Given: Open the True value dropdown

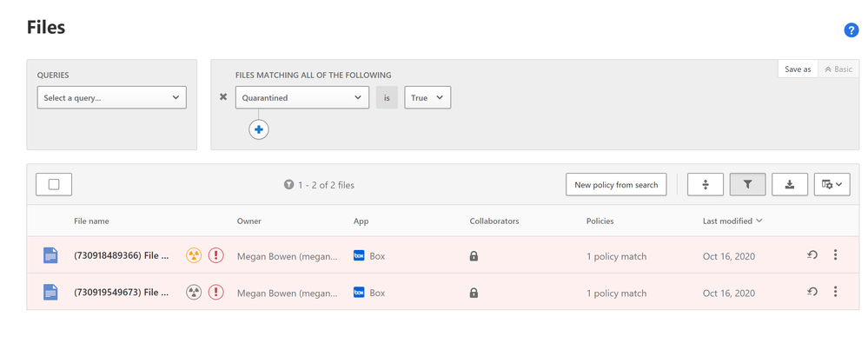Looking at the screenshot, I should point(427,97).
